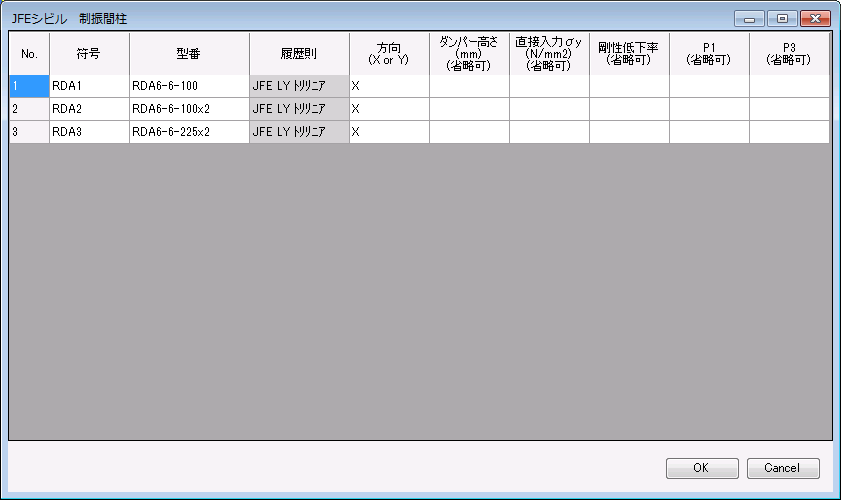Close the JFEシビル 制振間柱 dialog

click(815, 19)
